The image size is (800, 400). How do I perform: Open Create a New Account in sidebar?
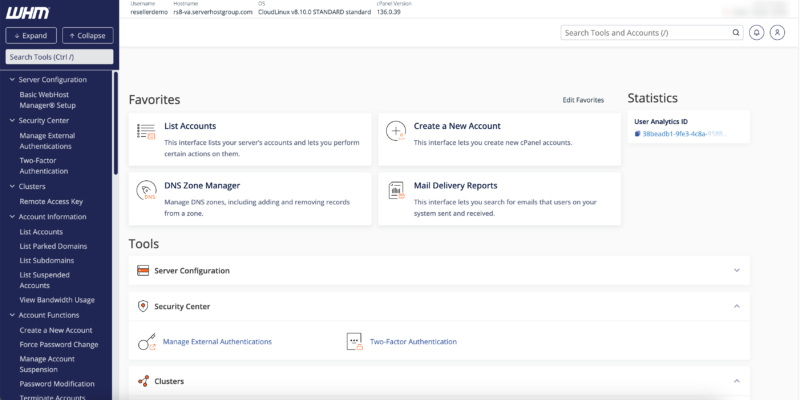[x=56, y=330]
